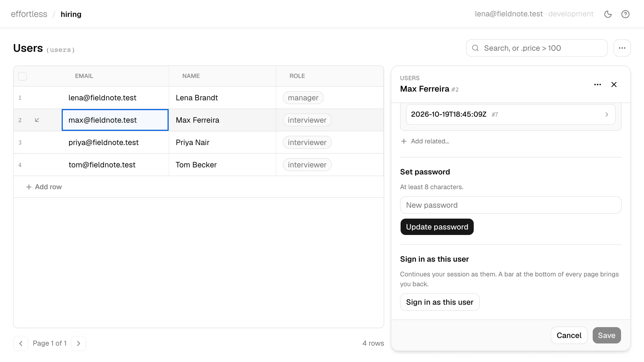Viewport: 644px width, 362px height.
Task: Select the Tom Becker name cell
Action: click(x=222, y=165)
